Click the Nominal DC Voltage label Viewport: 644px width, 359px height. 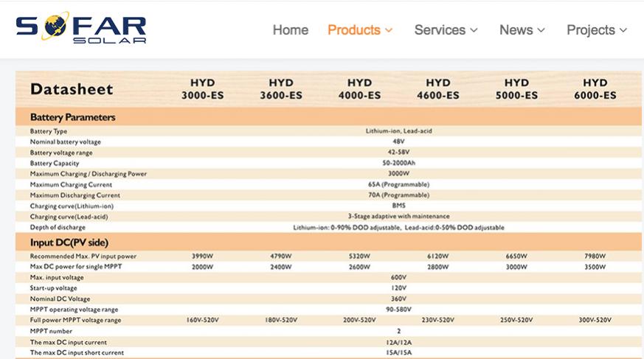60,299
